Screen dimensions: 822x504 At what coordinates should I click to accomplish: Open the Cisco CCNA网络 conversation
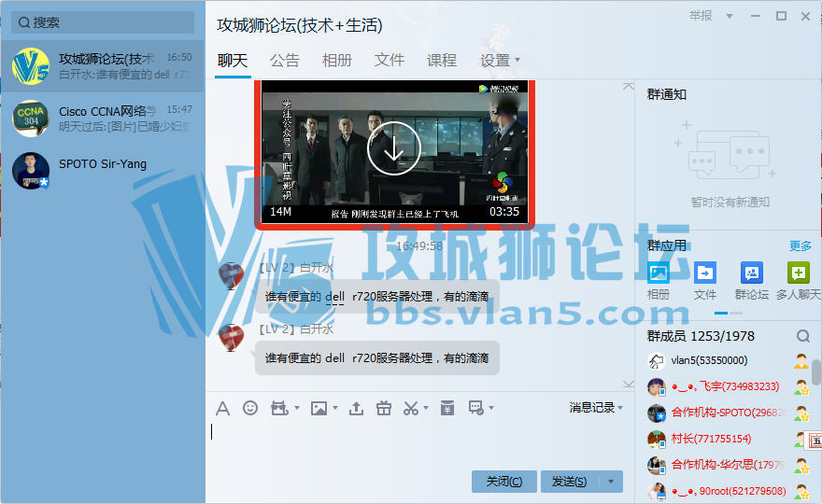102,119
